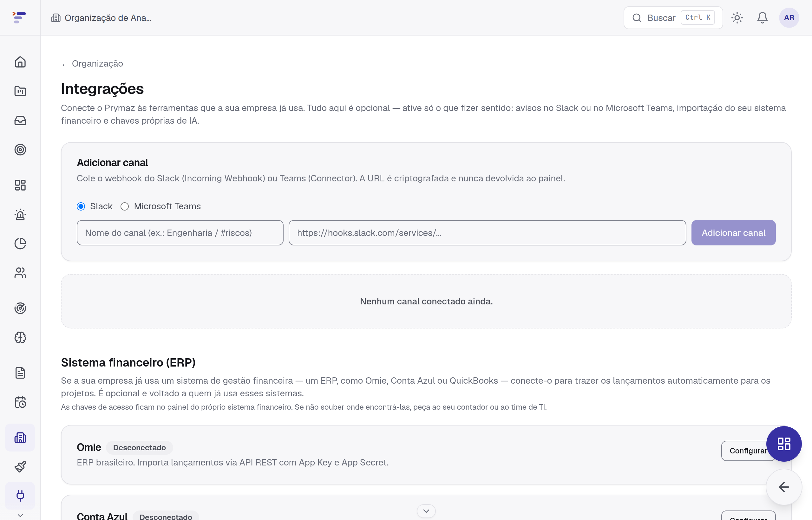Click Configurar for Omie

pyautogui.click(x=748, y=451)
